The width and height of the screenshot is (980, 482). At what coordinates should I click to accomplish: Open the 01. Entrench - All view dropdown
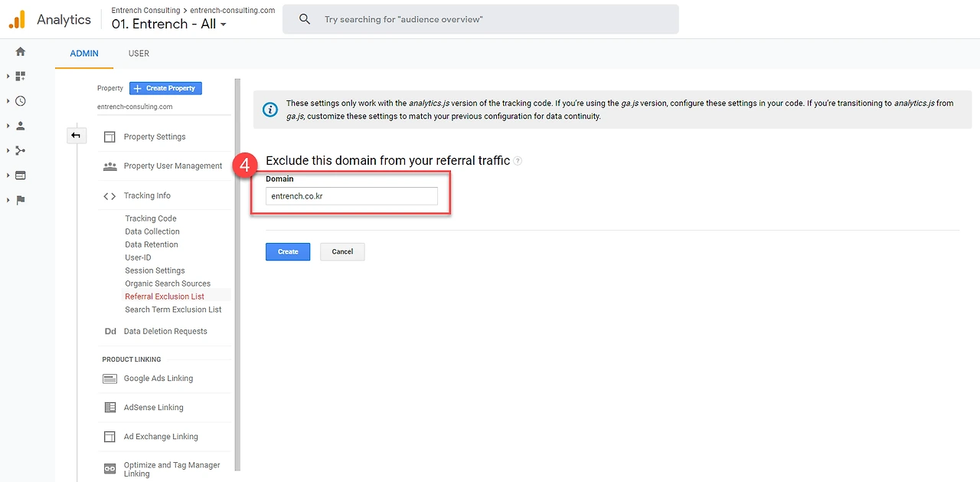point(169,24)
